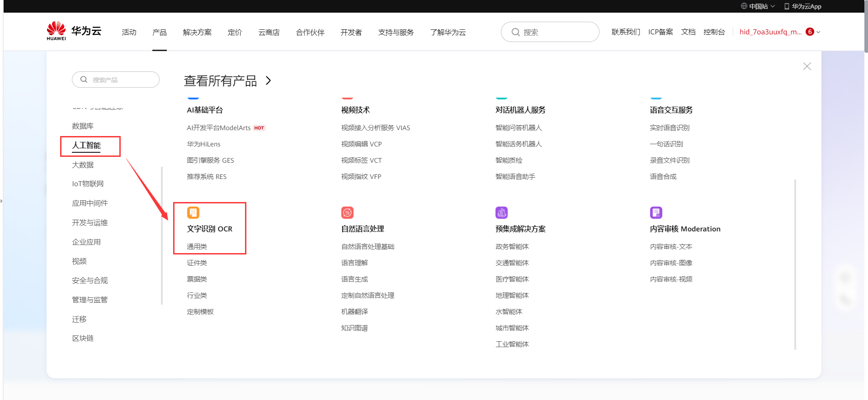Open the 文档 link

coord(689,32)
